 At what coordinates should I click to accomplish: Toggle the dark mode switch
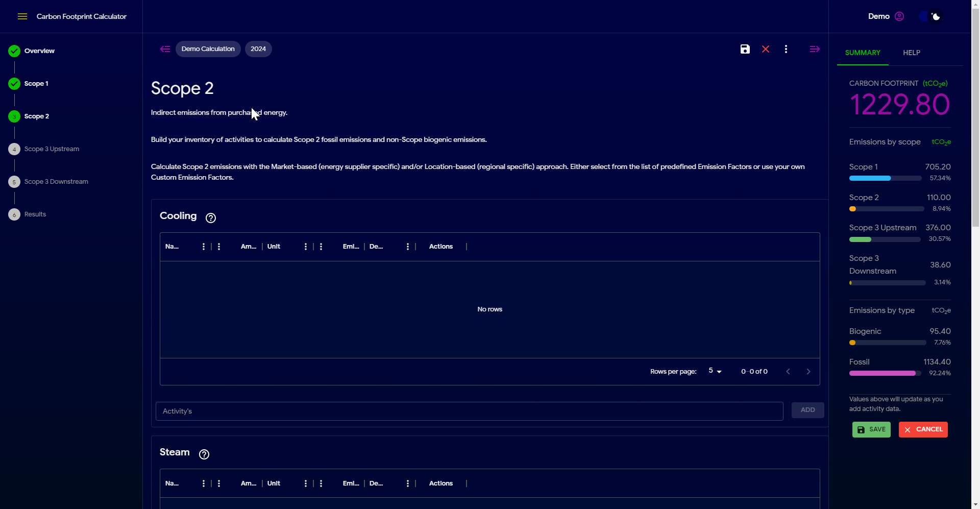pos(930,16)
